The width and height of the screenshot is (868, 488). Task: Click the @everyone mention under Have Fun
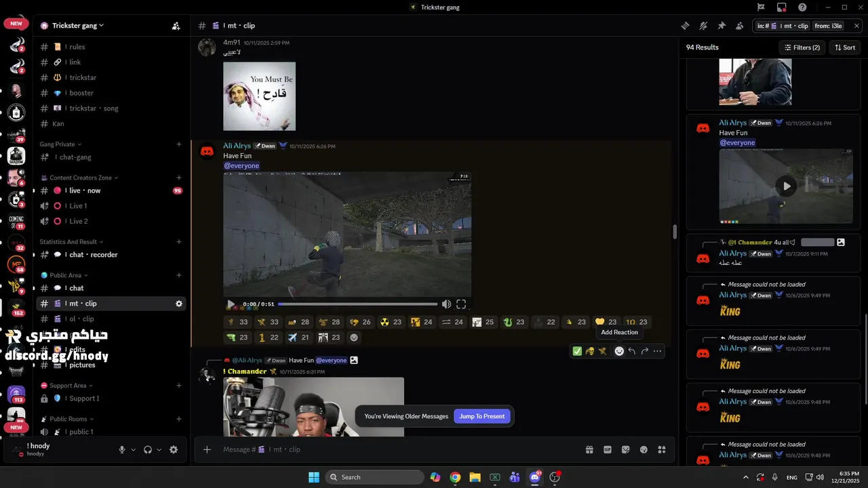pos(241,165)
